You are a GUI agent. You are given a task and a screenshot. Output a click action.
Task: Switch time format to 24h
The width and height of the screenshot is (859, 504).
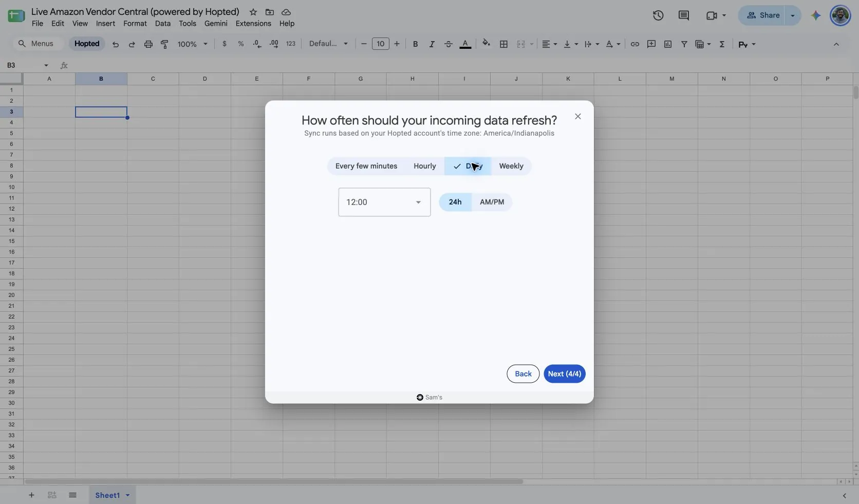point(455,202)
